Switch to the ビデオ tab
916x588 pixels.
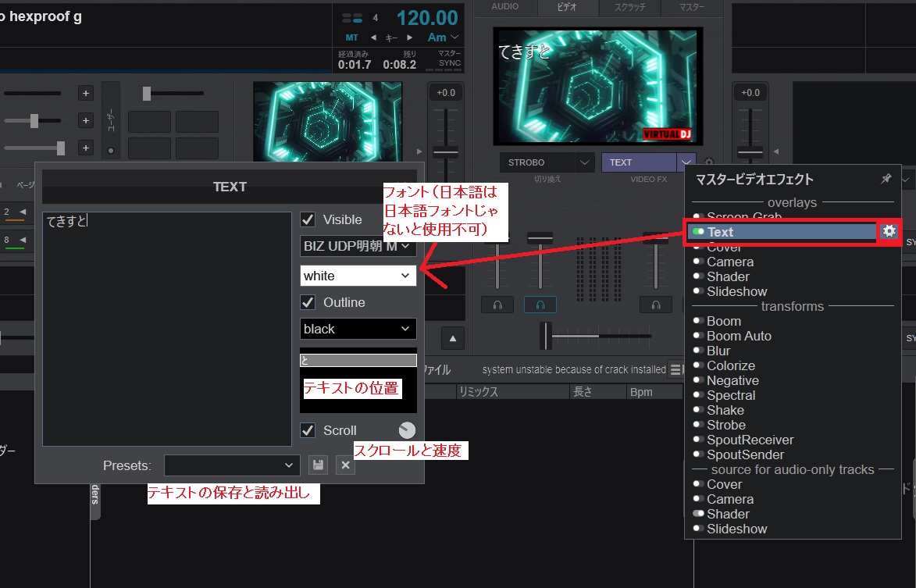567,7
